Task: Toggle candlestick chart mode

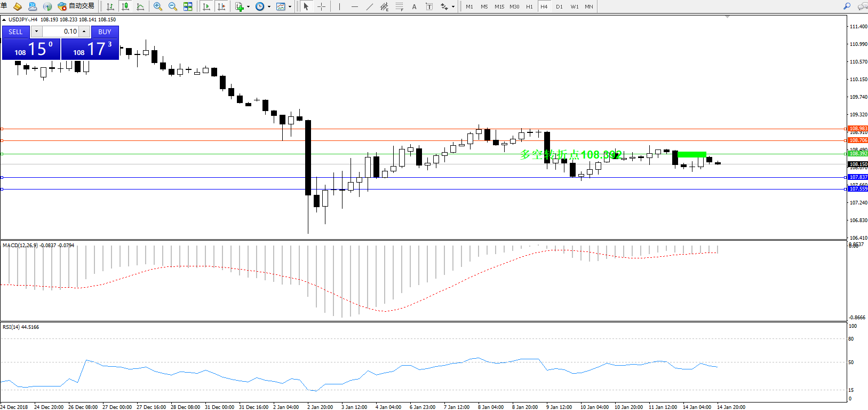Action: tap(125, 6)
